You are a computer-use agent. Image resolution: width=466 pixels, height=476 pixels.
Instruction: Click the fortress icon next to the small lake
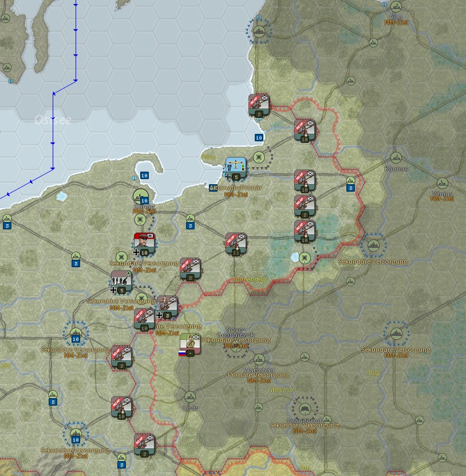point(305,258)
